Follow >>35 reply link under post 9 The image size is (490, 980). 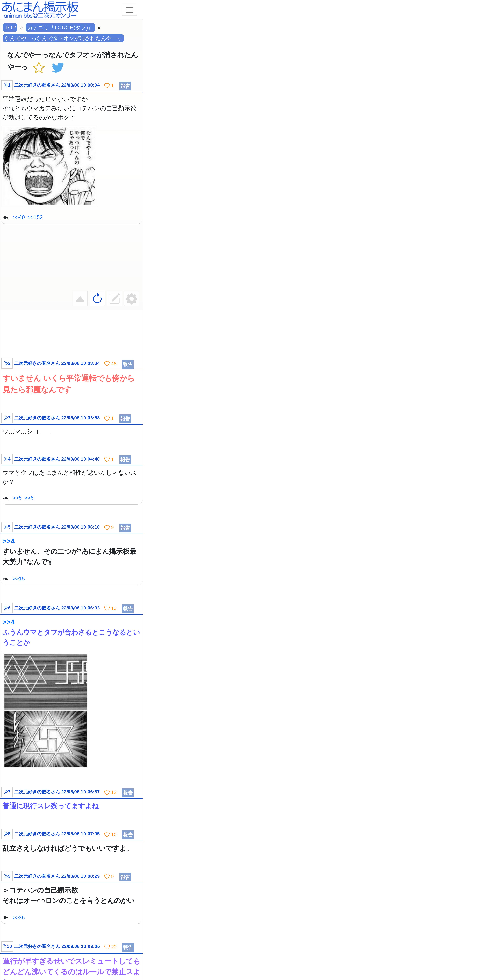coord(19,918)
